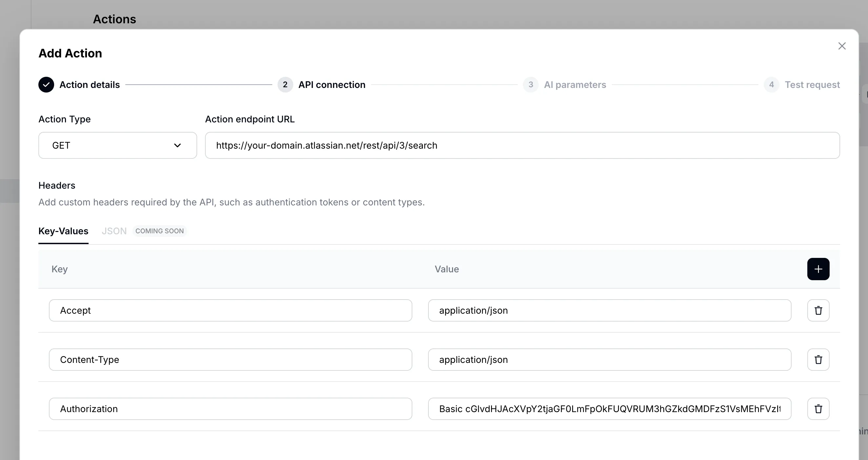Go to the API connection step label
868x460 pixels.
(x=332, y=85)
